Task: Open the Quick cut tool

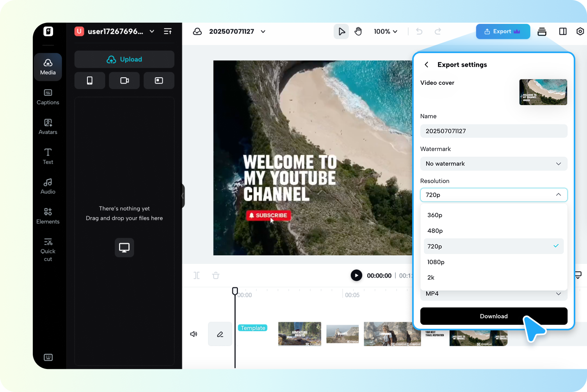Action: [x=48, y=249]
